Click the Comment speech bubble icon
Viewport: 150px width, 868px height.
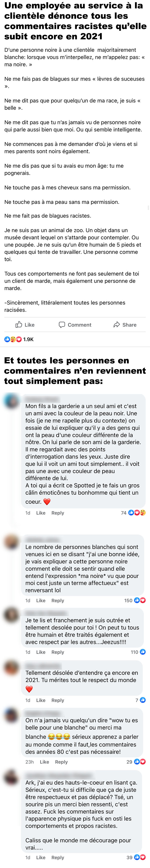tap(62, 325)
